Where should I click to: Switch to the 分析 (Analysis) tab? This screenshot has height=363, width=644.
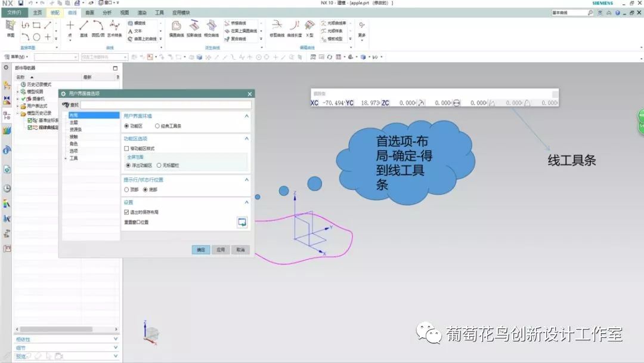click(107, 13)
